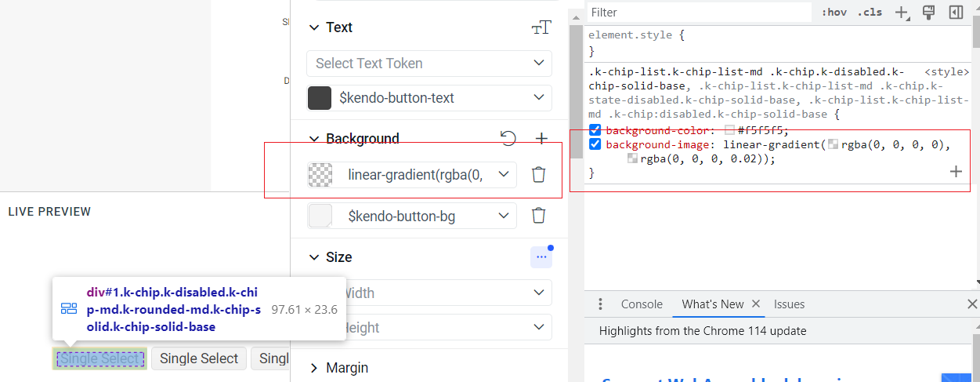This screenshot has width=980, height=382.
Task: Toggle the .cls element classes button
Action: click(x=869, y=13)
